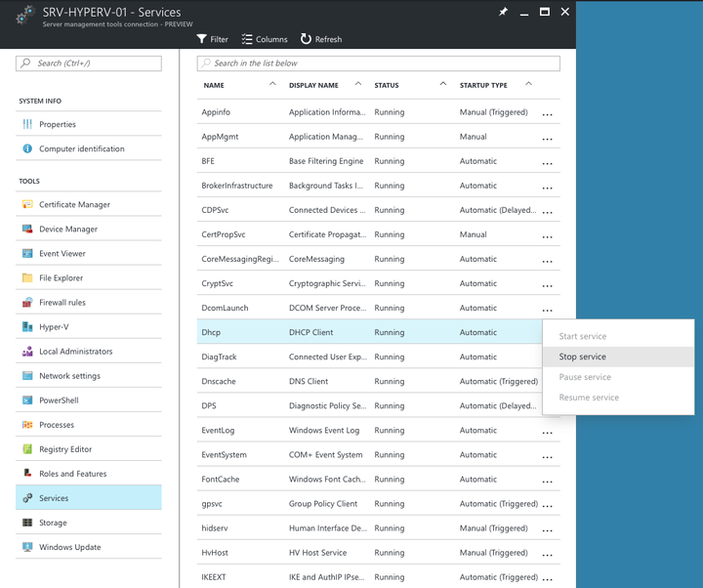Sort by the STARTUP TYPE column arrow
The width and height of the screenshot is (703, 588).
click(528, 84)
